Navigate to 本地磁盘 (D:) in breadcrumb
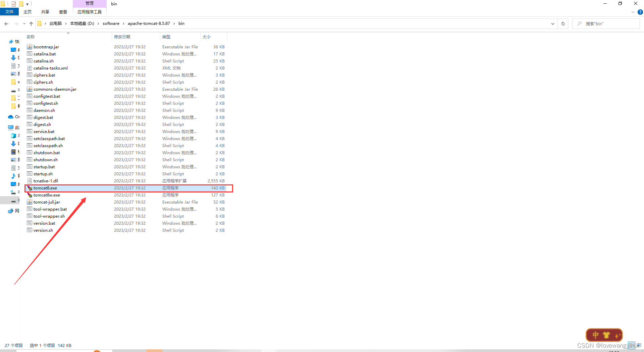This screenshot has width=644, height=352. click(82, 24)
